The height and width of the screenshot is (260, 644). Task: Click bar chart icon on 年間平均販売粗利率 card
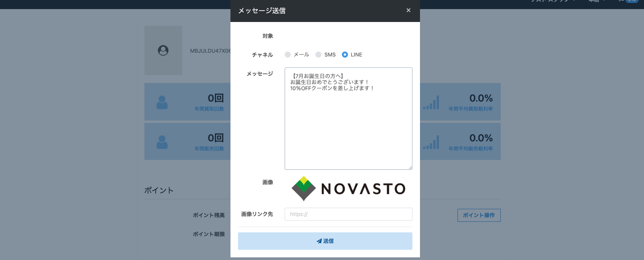(x=431, y=142)
